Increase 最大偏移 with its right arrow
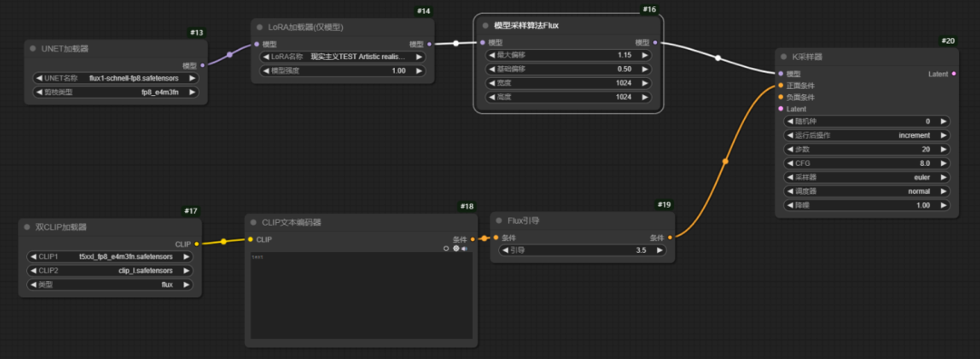Viewport: 980px width, 359px height. tap(644, 55)
